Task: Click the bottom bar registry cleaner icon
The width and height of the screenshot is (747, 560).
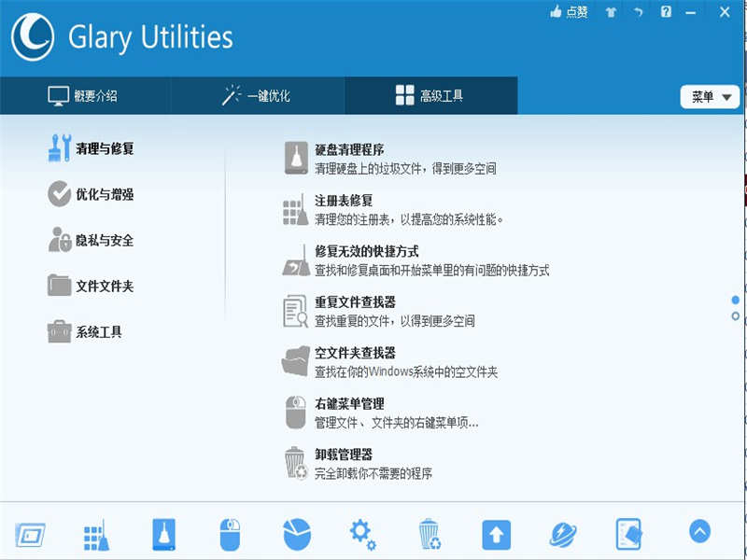Action: 96,535
